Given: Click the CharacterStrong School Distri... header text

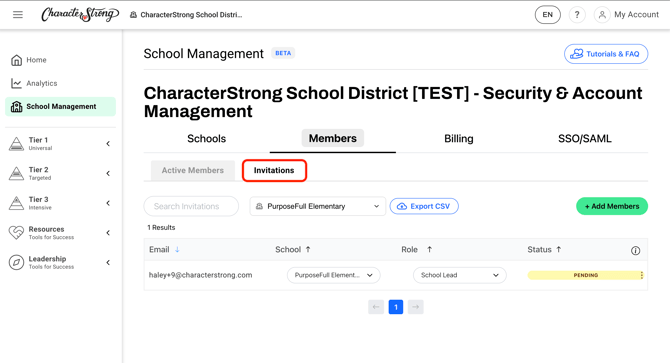Looking at the screenshot, I should click(191, 15).
